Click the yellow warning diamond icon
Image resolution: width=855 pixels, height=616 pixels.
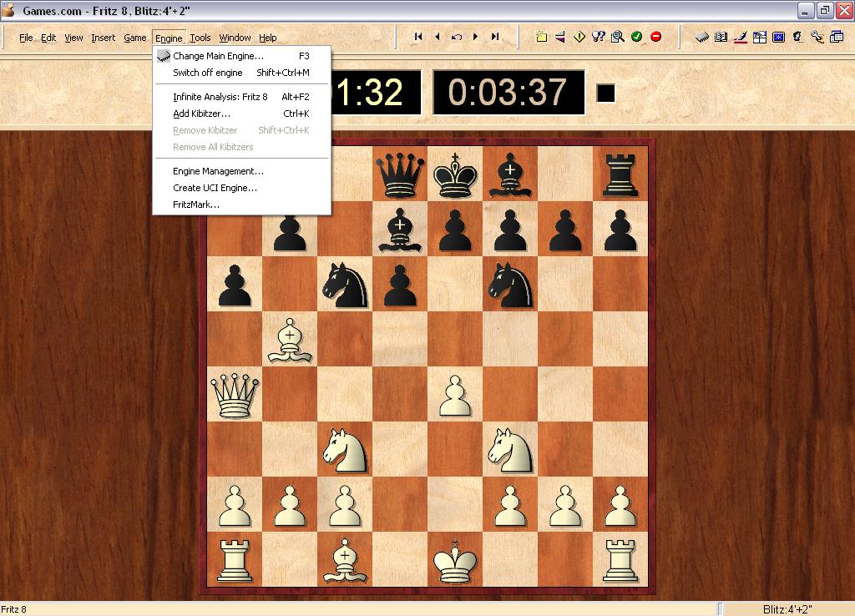579,37
